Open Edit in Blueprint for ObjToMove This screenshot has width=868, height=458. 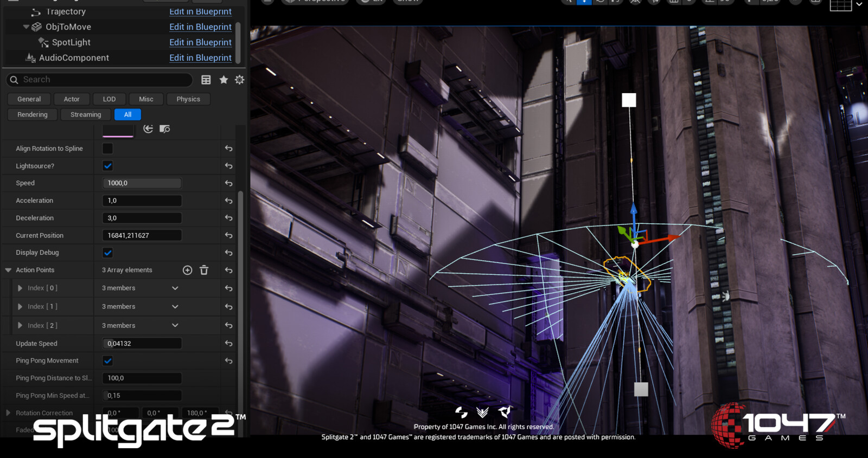(x=200, y=27)
